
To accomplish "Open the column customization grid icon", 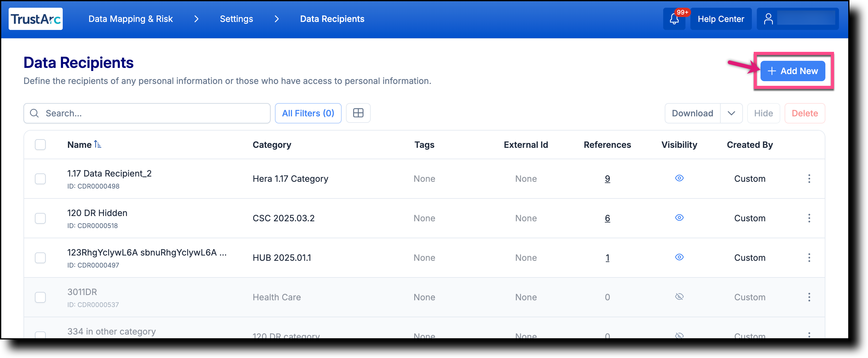I will point(358,113).
